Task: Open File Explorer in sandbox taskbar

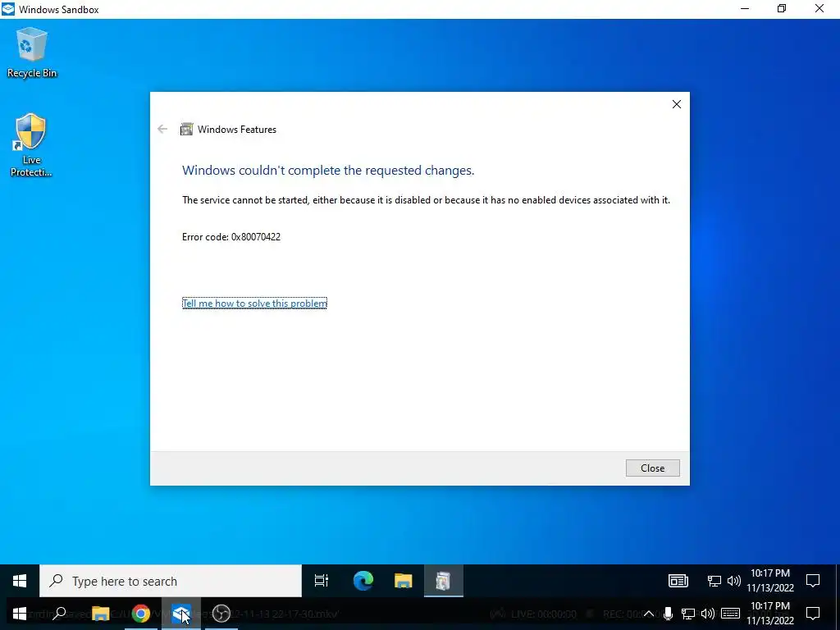Action: 403,581
